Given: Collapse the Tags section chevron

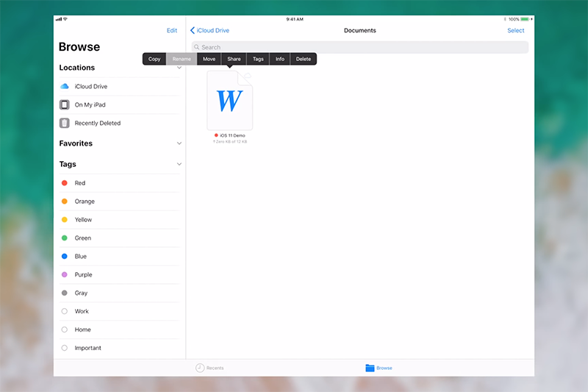Looking at the screenshot, I should 179,164.
